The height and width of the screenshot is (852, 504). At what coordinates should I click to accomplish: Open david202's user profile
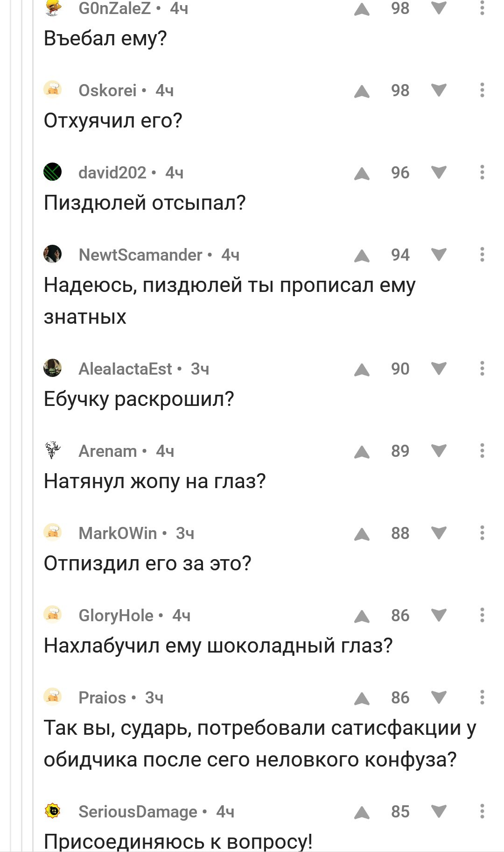(112, 173)
